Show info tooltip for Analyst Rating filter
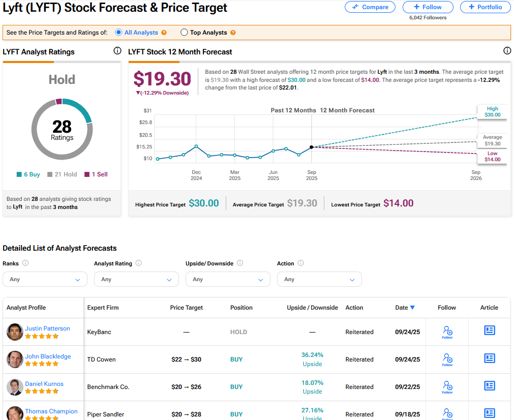This screenshot has width=514, height=420. (139, 263)
